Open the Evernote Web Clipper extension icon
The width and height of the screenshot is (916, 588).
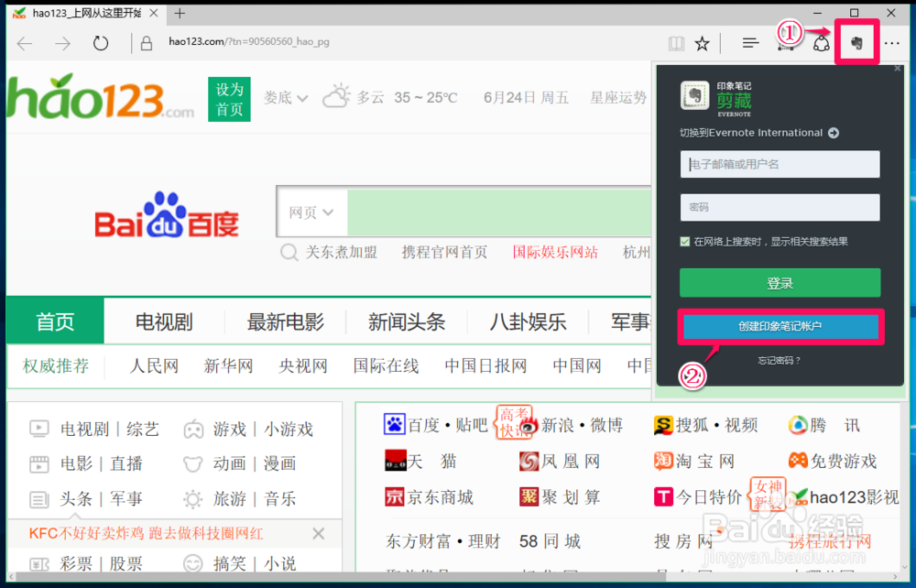856,43
